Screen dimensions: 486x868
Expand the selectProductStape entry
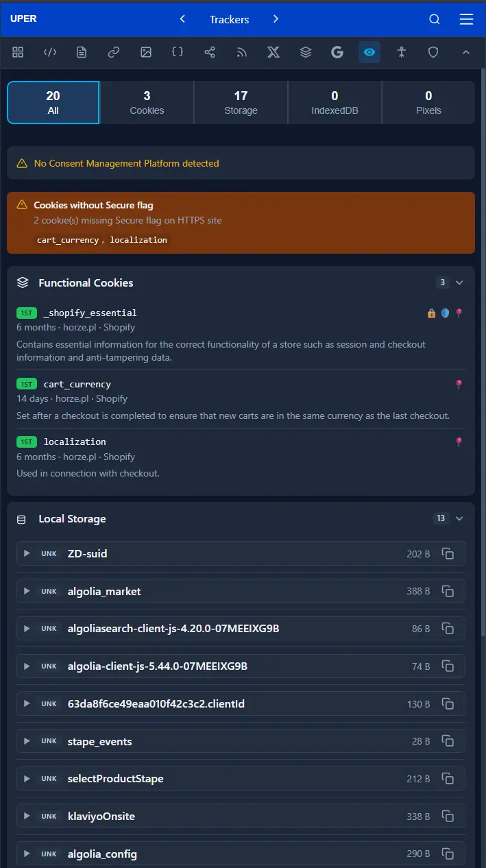[27, 778]
